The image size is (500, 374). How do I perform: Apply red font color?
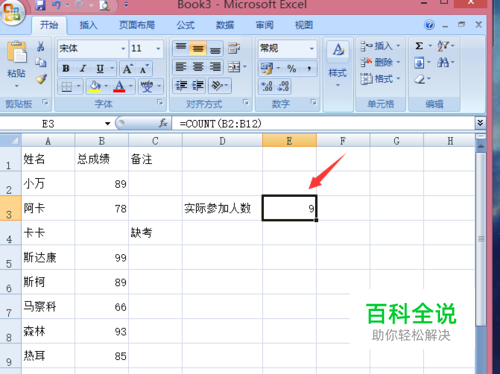[119, 87]
